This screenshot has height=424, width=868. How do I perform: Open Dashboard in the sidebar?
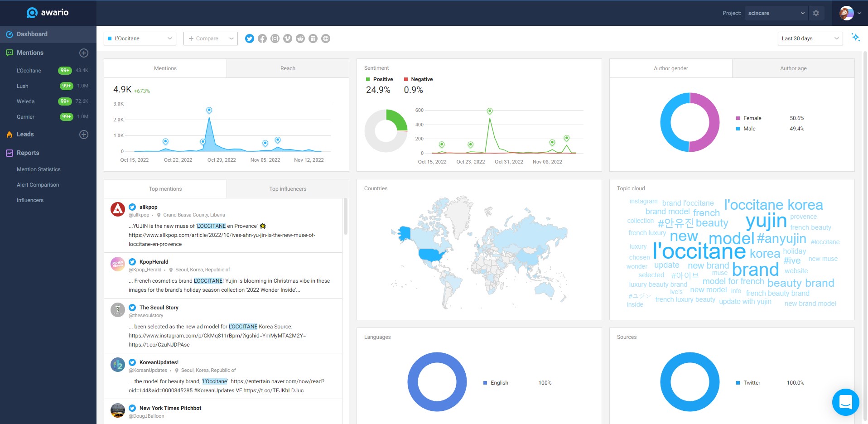click(x=48, y=34)
